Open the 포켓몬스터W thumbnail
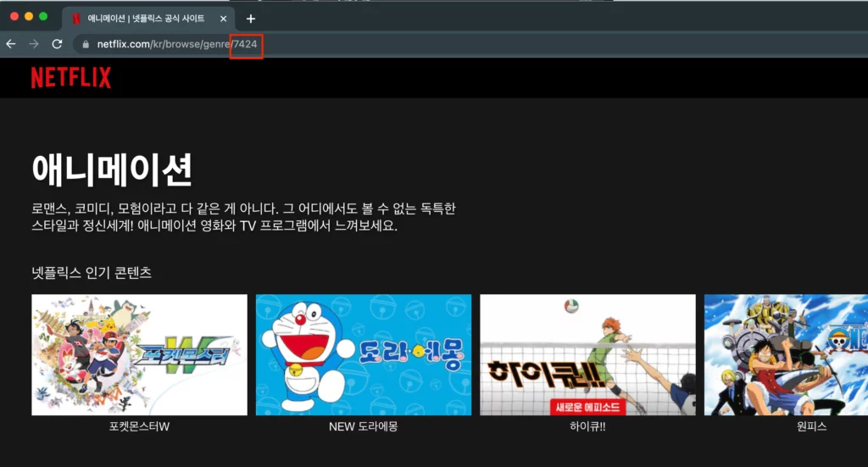 (x=140, y=354)
